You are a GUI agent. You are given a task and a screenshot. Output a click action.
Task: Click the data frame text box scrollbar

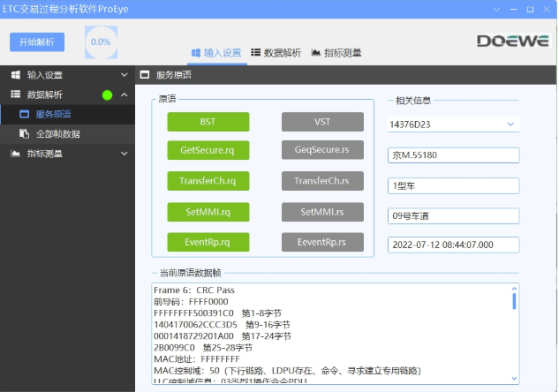click(x=514, y=303)
